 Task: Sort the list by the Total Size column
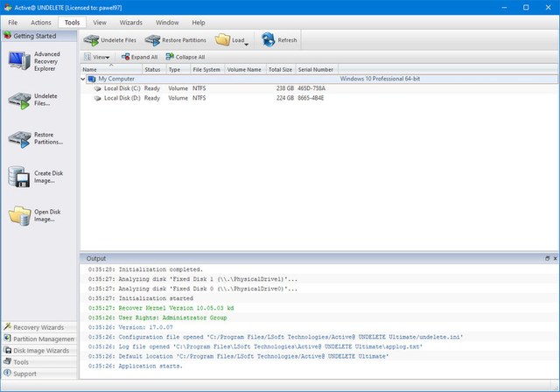(x=280, y=69)
